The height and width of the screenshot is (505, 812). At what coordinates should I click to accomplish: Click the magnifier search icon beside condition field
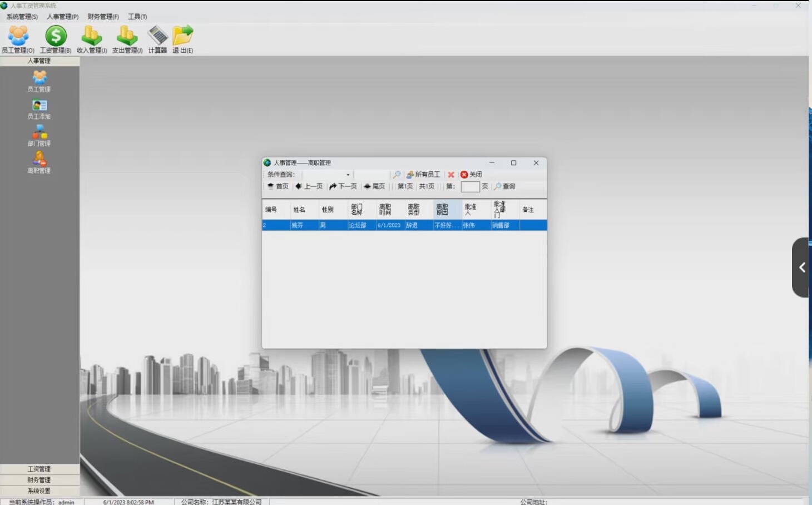397,175
